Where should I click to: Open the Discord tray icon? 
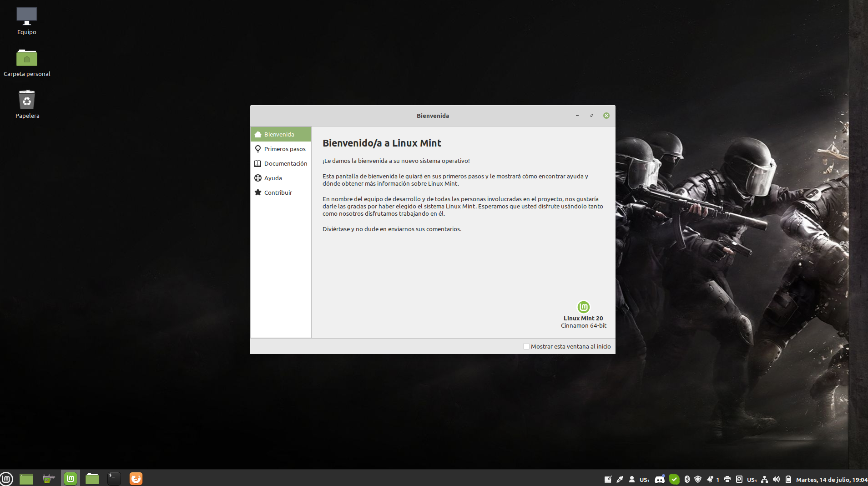coord(659,479)
